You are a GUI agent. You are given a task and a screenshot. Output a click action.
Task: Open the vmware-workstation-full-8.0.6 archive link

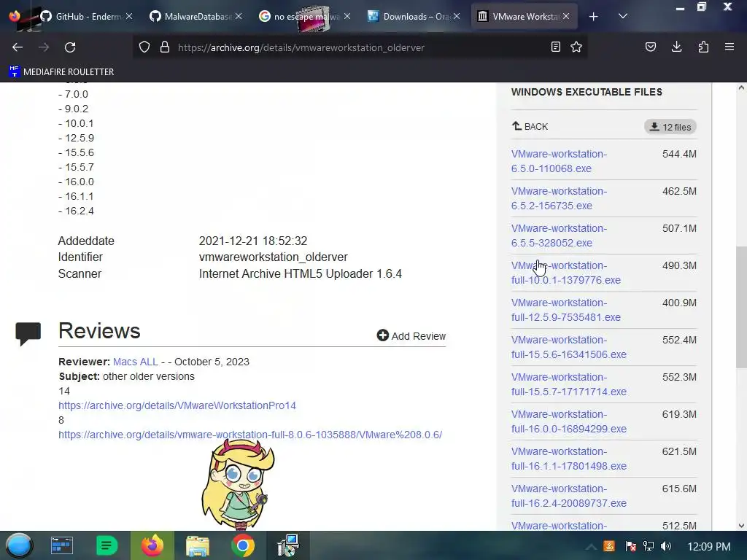[250, 435]
